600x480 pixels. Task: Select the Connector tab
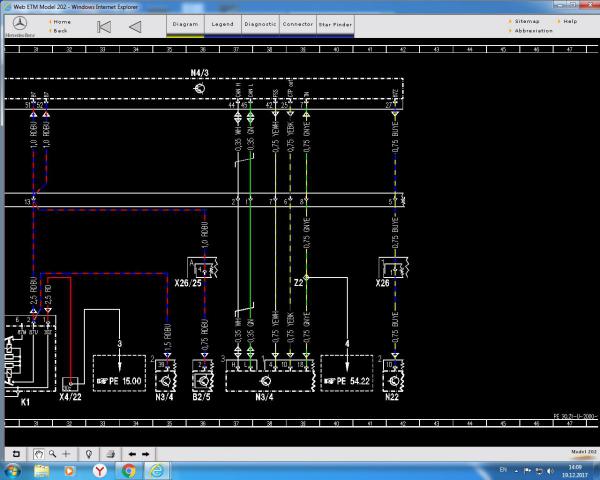[x=297, y=22]
